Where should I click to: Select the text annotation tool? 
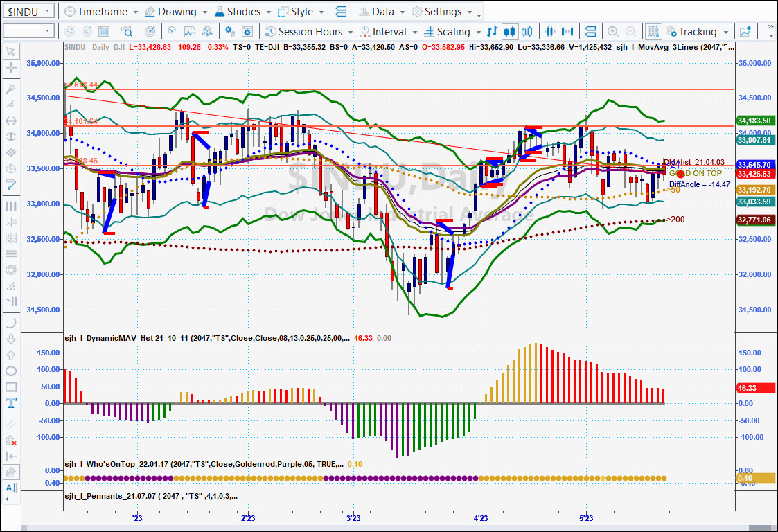click(11, 402)
